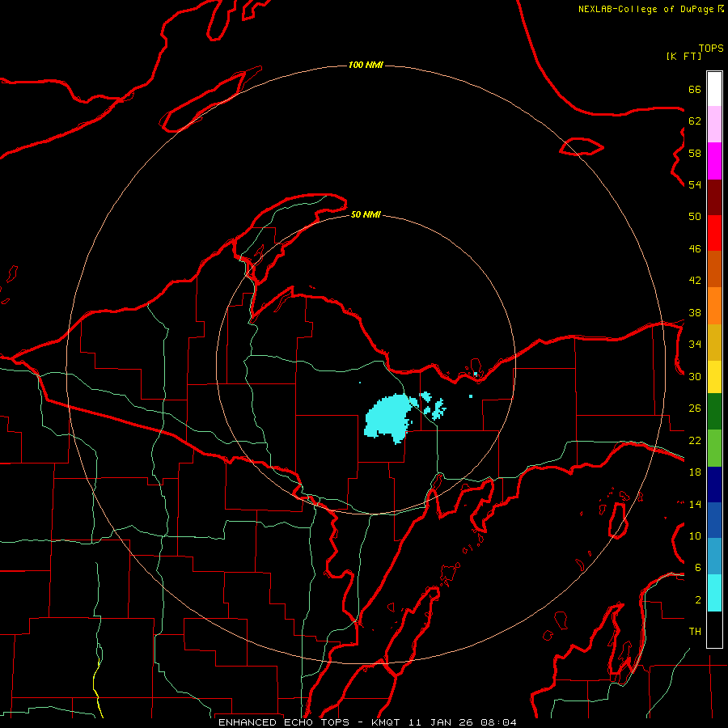The image size is (728, 728).
Task: Click the 'TH' legend label
Action: 695,632
